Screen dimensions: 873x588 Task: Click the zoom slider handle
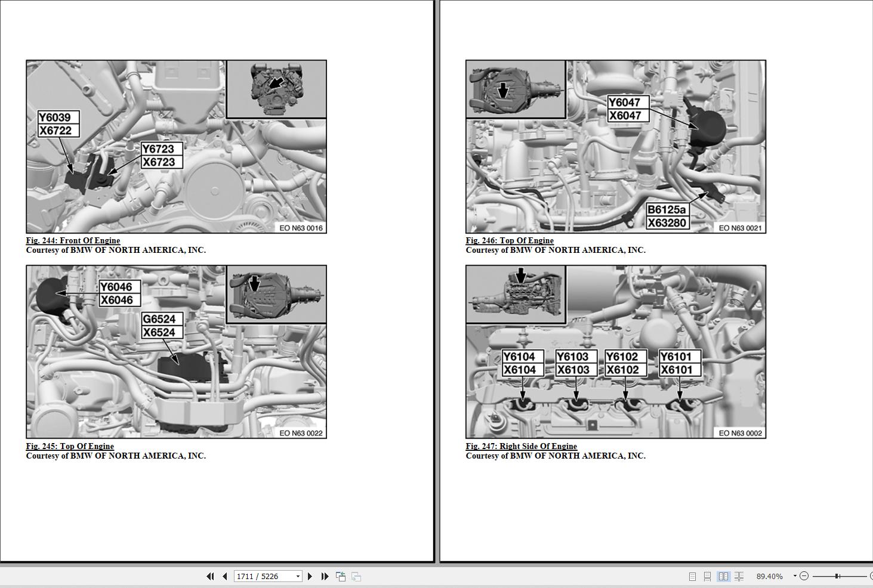point(837,576)
